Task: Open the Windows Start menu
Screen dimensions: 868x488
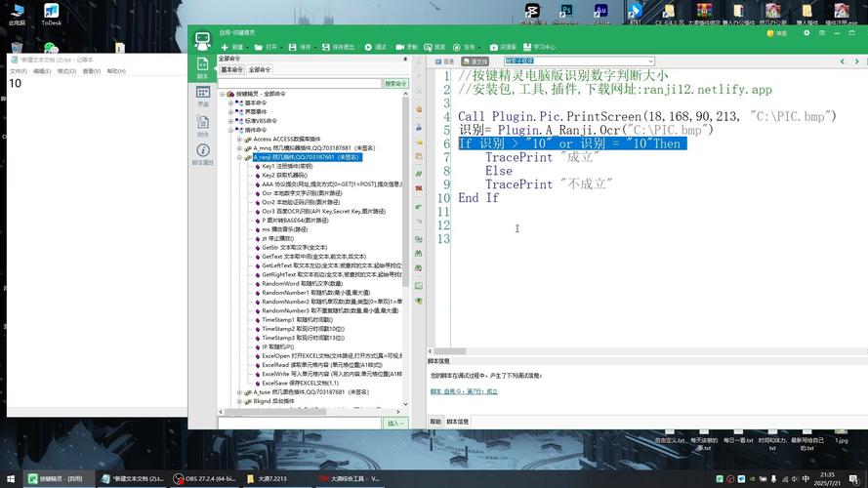Action: (x=11, y=478)
